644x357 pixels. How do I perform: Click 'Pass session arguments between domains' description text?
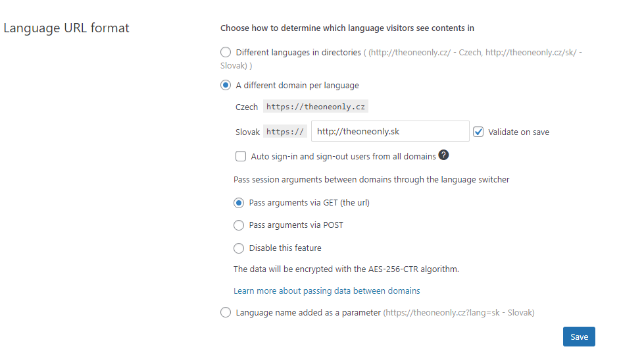point(371,180)
